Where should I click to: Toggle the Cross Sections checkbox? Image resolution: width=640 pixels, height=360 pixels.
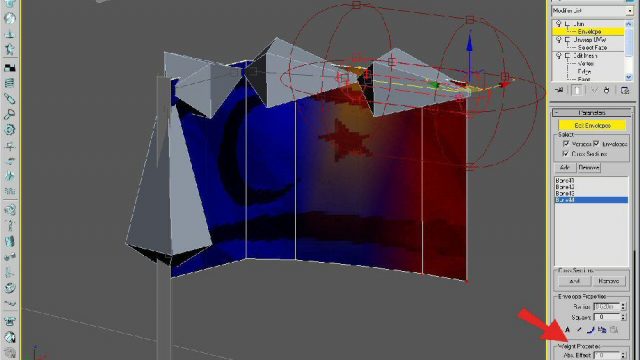[566, 154]
